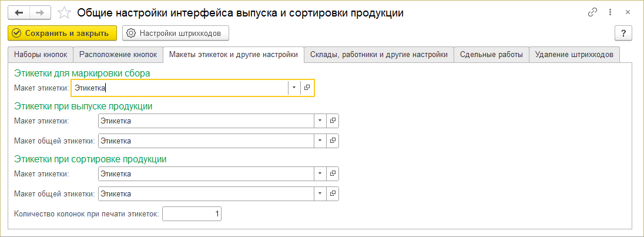Click Сохранить и закрыть button
Viewport: 644px width, 237px height.
click(x=63, y=33)
